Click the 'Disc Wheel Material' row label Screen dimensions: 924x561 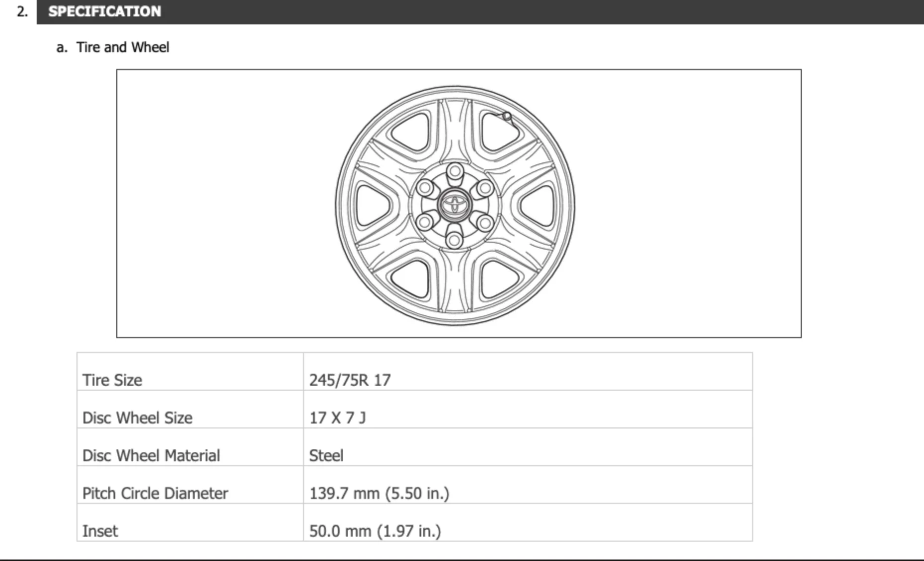tap(151, 455)
